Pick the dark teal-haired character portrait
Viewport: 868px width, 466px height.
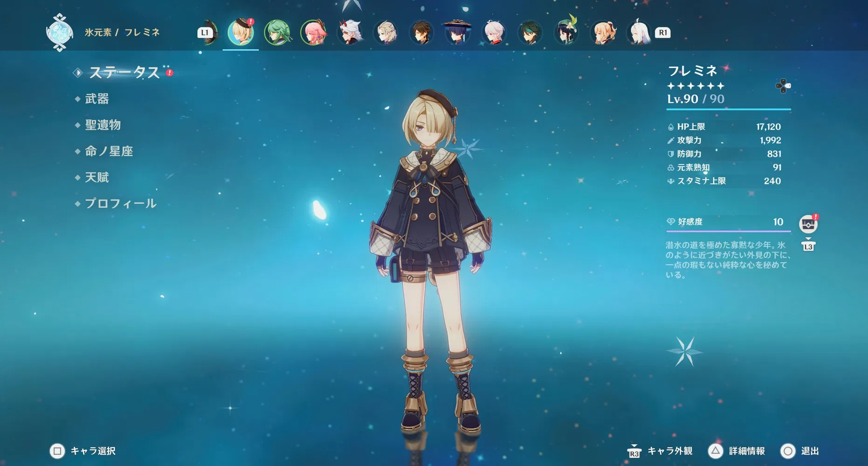[x=530, y=32]
